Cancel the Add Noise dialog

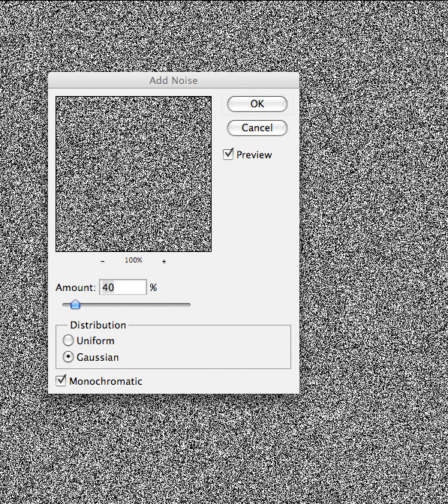[x=257, y=128]
